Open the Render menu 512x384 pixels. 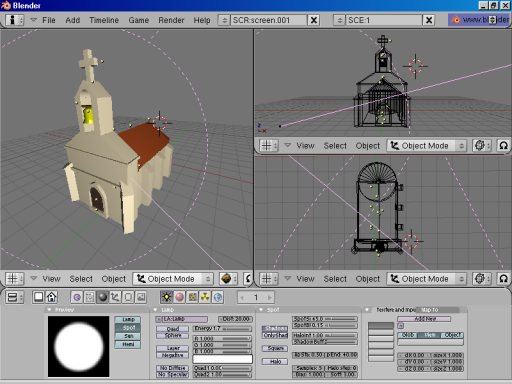coord(171,20)
